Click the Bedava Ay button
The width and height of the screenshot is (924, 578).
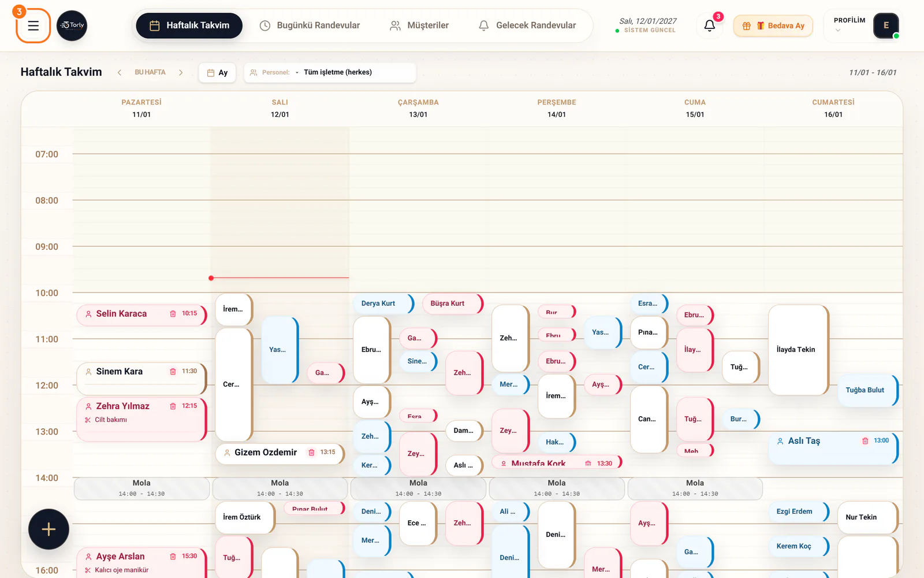773,26
